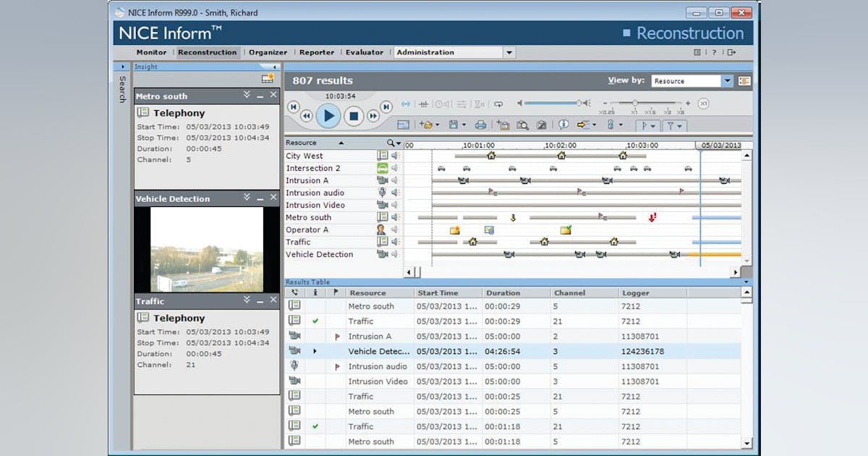Open the Information icon in toolbar
This screenshot has width=868, height=456.
[563, 125]
